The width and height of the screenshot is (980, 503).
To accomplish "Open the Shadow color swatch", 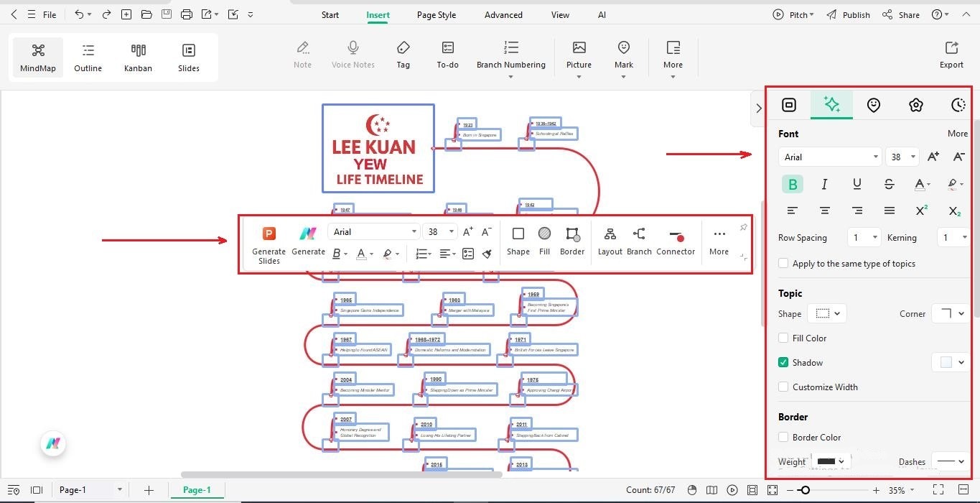I will click(950, 362).
